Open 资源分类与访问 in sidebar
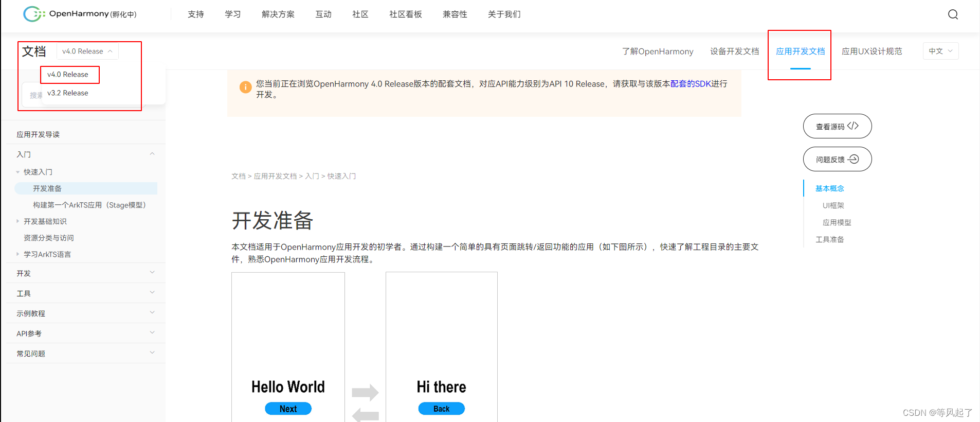The height and width of the screenshot is (422, 980). pos(49,238)
